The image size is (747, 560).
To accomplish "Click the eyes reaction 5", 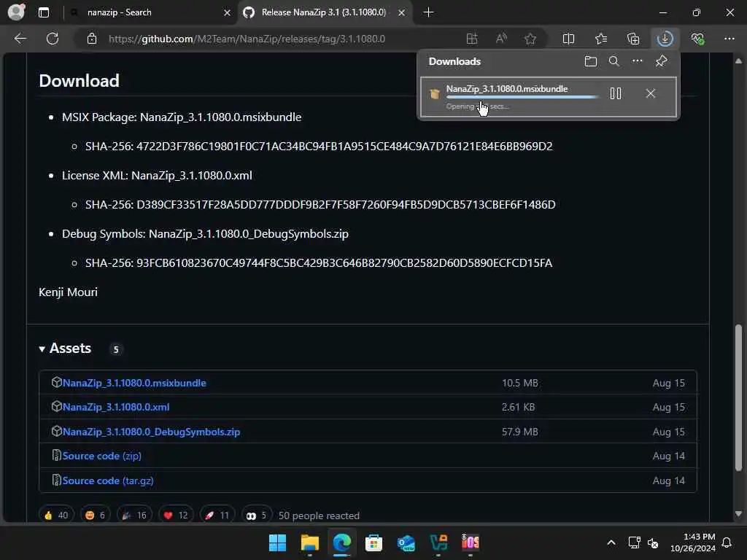I will click(x=256, y=516).
